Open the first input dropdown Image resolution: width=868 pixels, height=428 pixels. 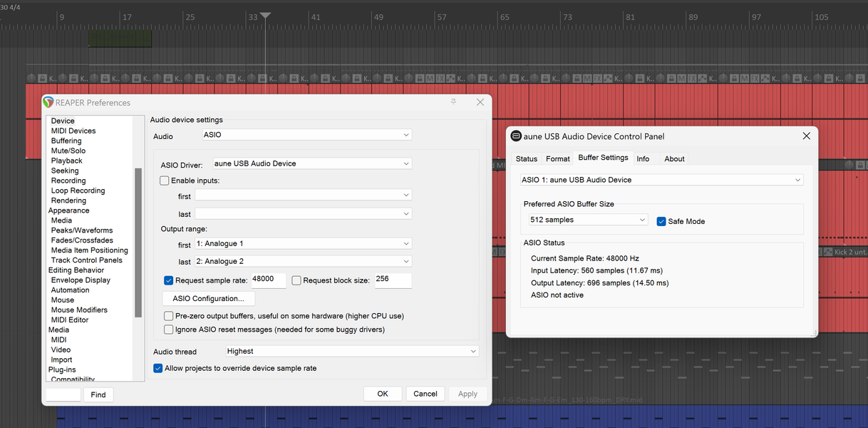pos(304,195)
